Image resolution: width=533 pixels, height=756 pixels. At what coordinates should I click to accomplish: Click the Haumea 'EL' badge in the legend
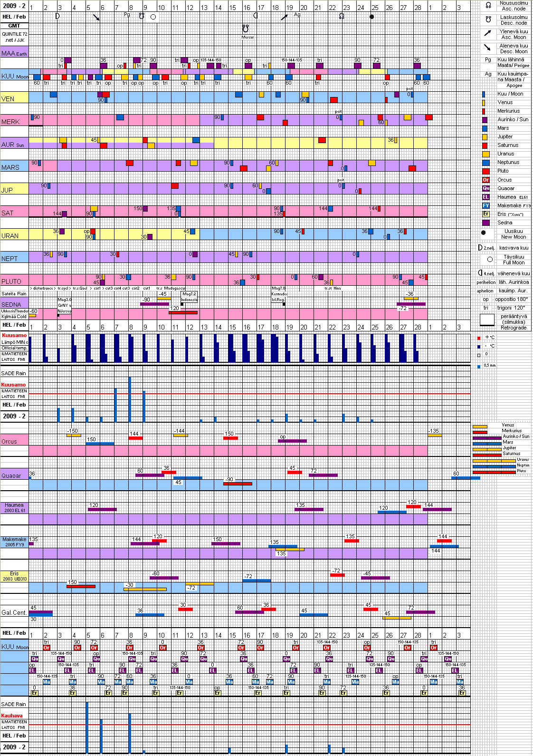[485, 197]
